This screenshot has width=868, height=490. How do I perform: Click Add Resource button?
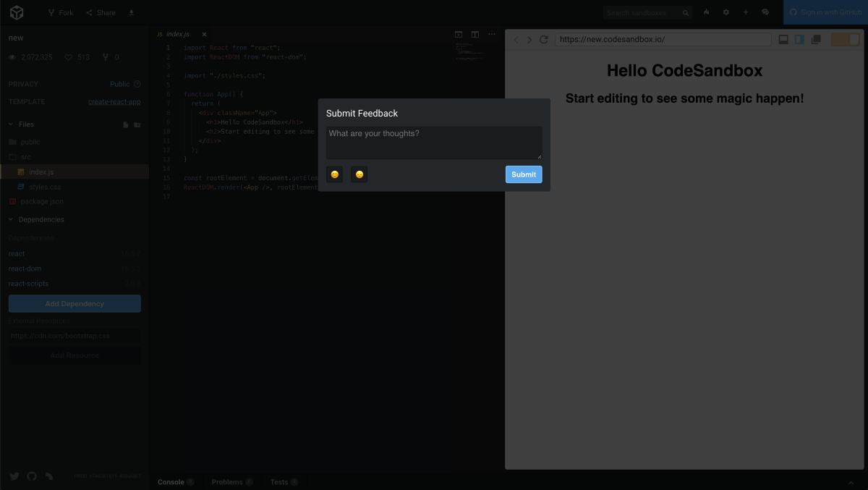tap(75, 355)
